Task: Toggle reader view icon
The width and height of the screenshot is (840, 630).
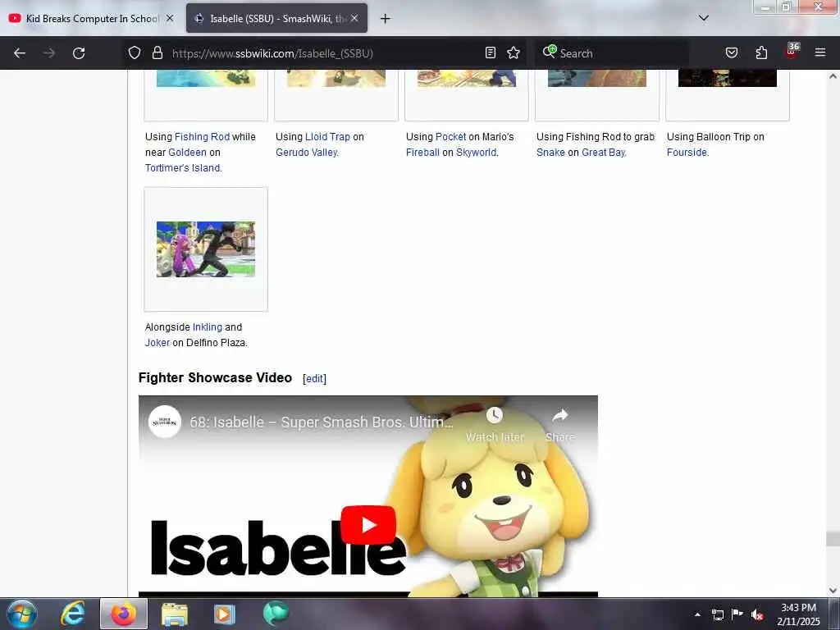Action: pyautogui.click(x=491, y=52)
